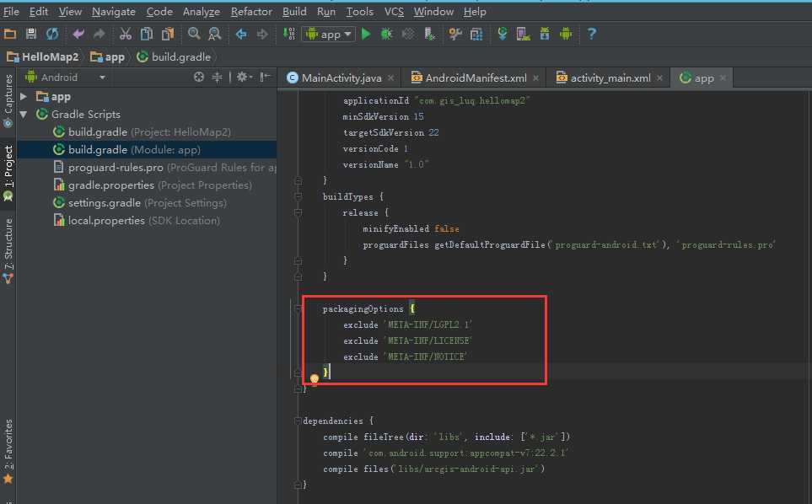The width and height of the screenshot is (812, 504).
Task: Open the app run configuration dropdown
Action: [x=330, y=34]
